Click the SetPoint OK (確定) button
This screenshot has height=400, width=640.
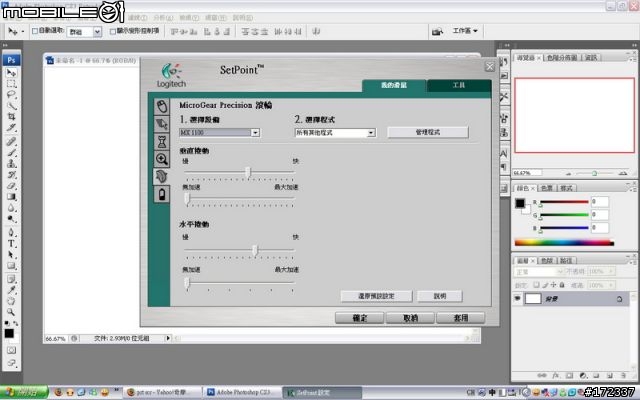tap(360, 318)
